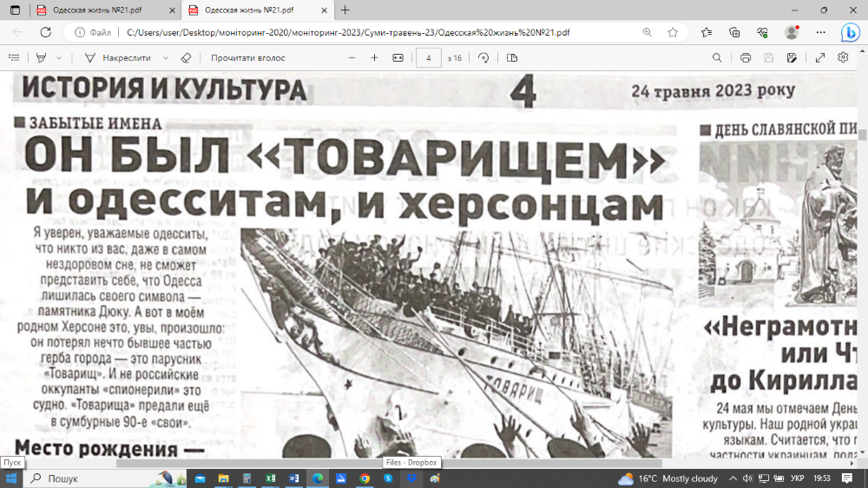
Task: Open Bing chat sidebar button
Action: pos(851,33)
